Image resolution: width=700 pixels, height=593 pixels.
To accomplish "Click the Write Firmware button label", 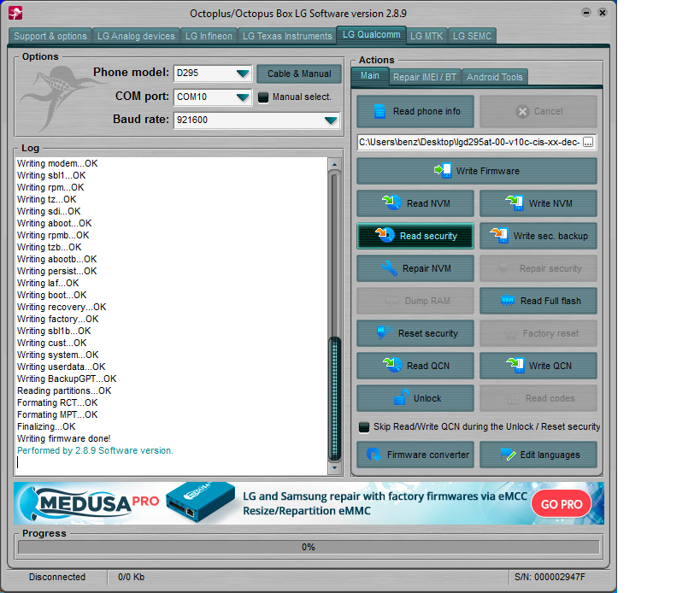I will (487, 171).
